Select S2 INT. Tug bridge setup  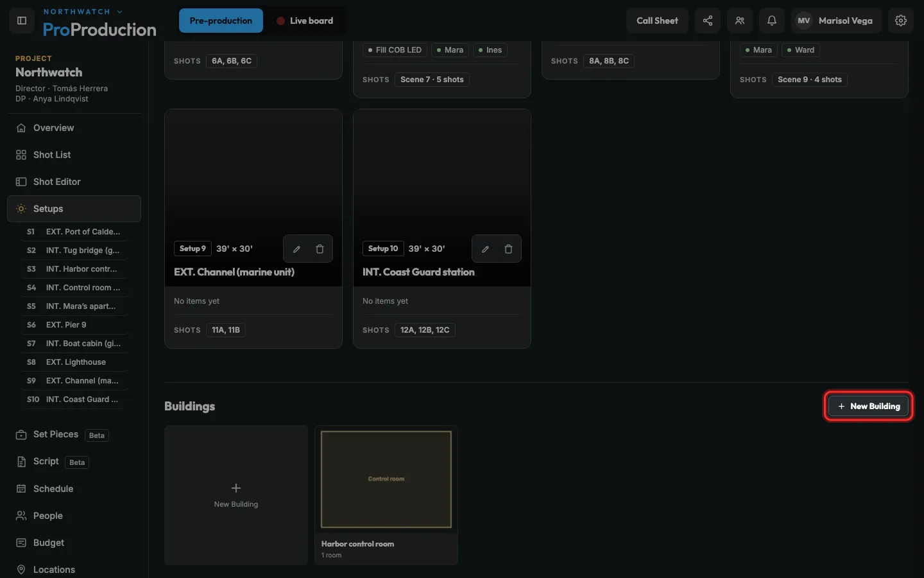coord(74,250)
